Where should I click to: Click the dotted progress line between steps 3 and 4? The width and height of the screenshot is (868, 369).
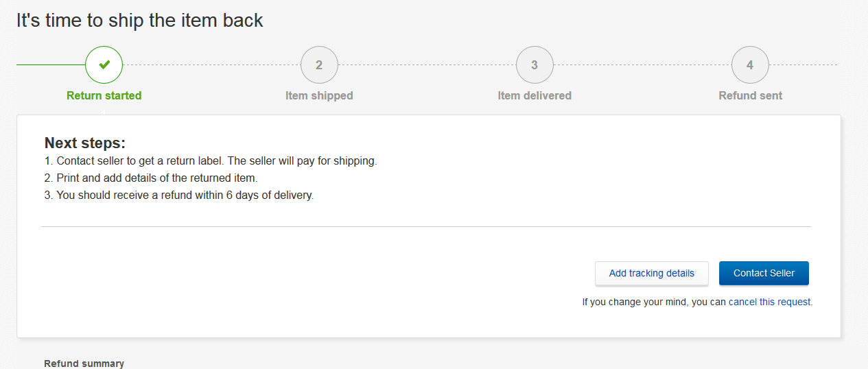(642, 65)
